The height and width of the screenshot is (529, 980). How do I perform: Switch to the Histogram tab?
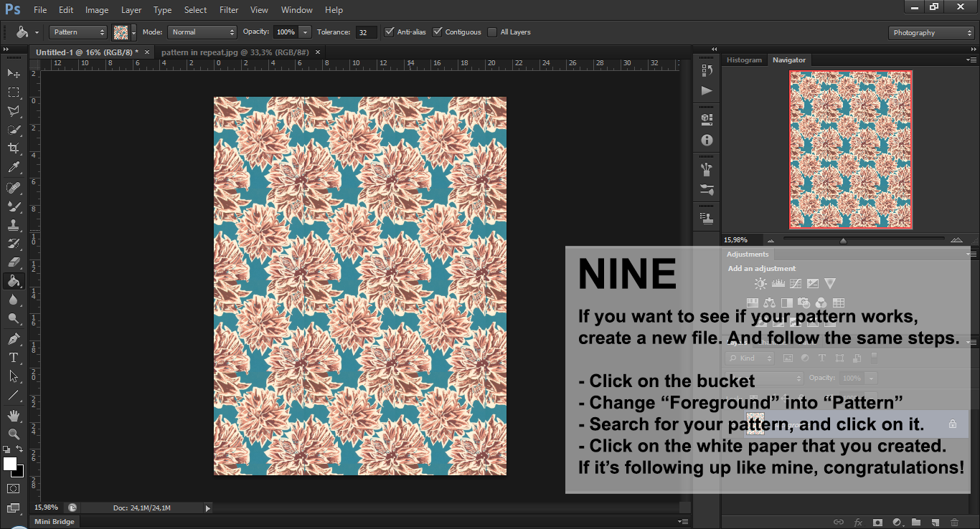(744, 60)
